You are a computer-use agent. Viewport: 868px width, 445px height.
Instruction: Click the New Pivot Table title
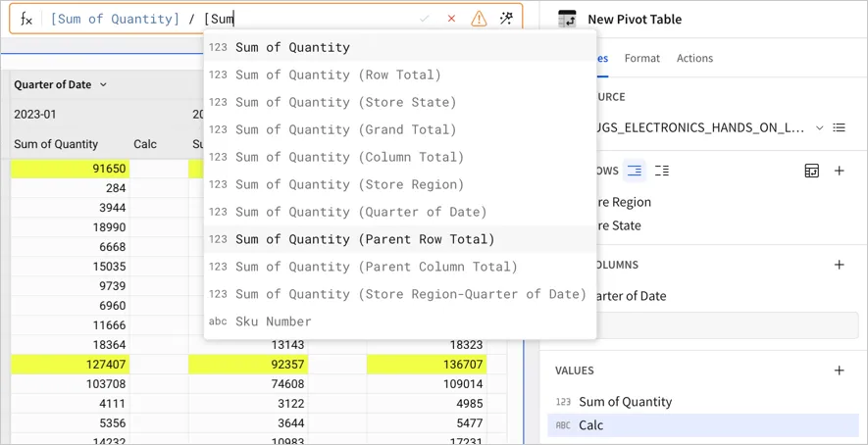coord(635,20)
